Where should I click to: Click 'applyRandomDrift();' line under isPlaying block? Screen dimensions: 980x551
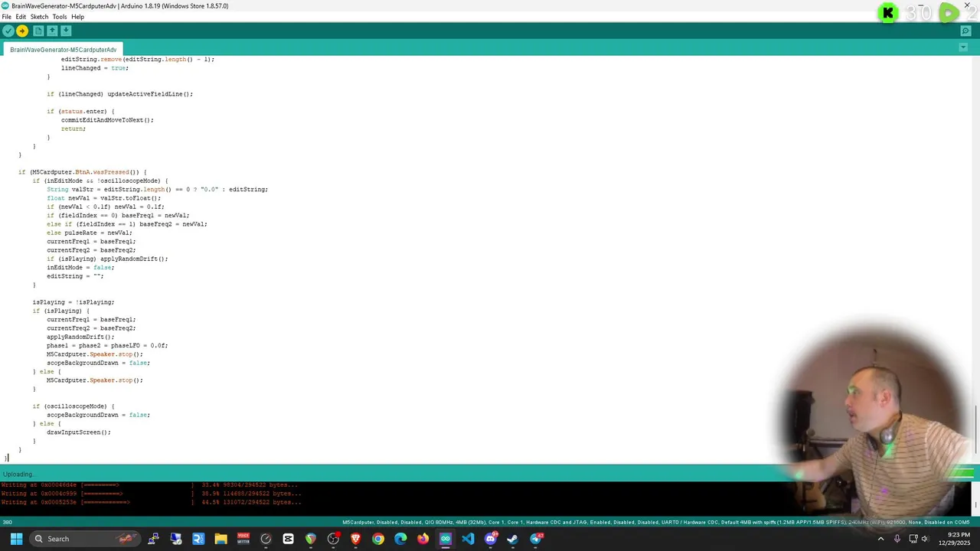point(80,337)
